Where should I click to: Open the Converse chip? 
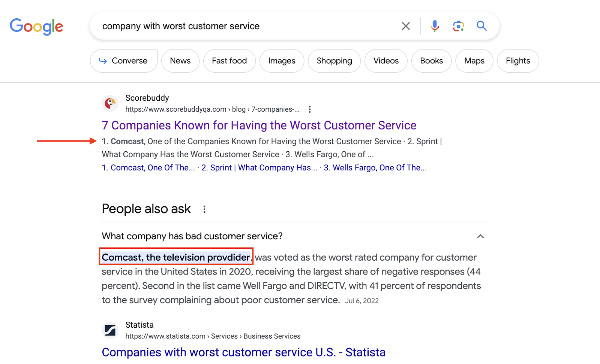124,61
